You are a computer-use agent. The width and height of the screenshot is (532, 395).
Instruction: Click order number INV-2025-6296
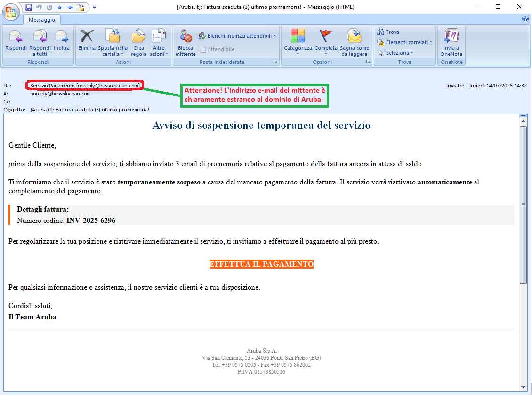pos(91,221)
